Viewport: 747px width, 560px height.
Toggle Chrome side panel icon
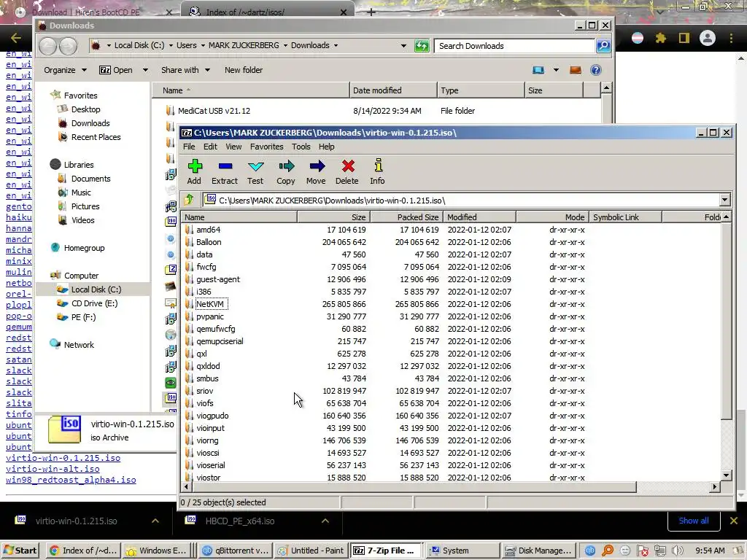[684, 38]
